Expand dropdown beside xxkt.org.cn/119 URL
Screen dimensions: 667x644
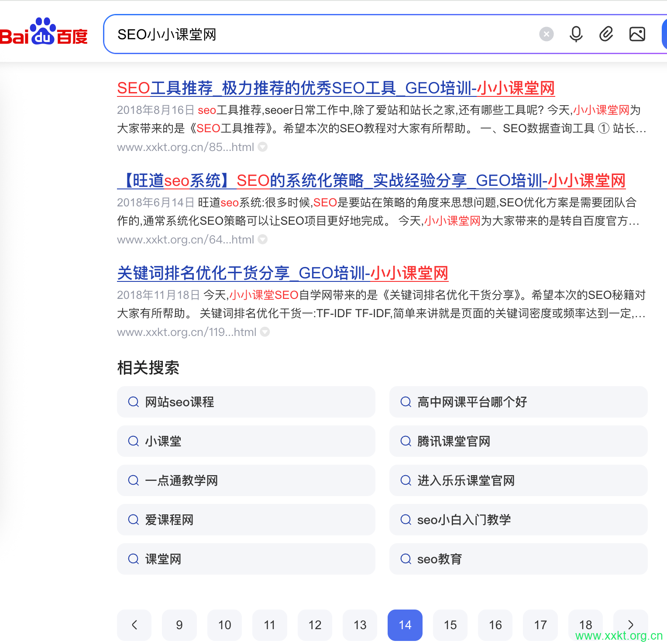[265, 332]
